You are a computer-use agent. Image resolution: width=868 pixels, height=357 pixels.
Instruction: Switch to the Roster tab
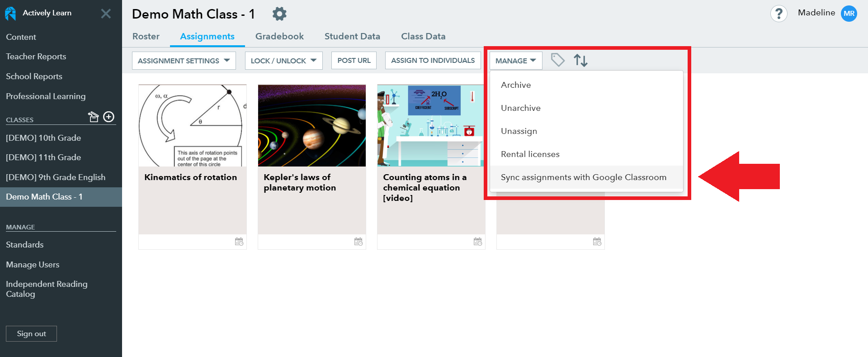pos(146,36)
